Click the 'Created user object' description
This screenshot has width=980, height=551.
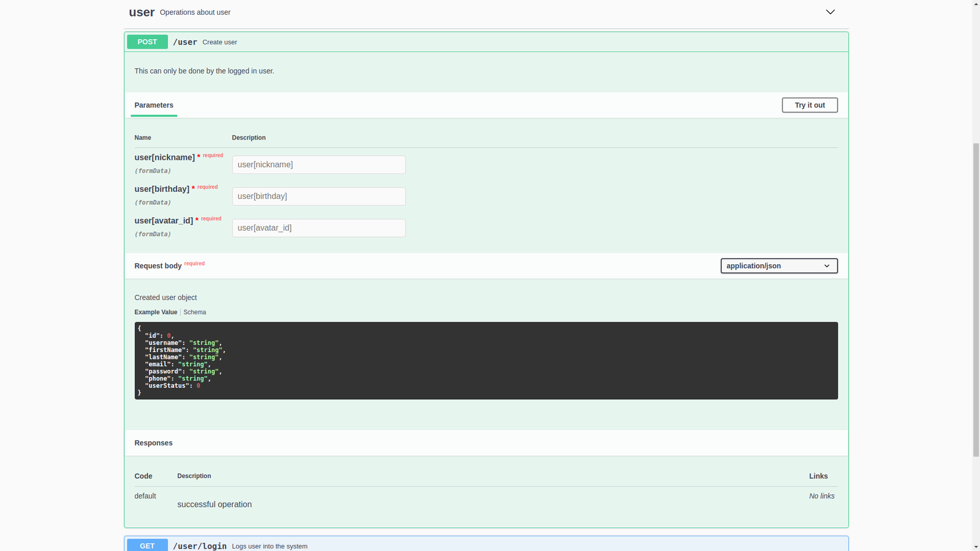[x=166, y=297]
